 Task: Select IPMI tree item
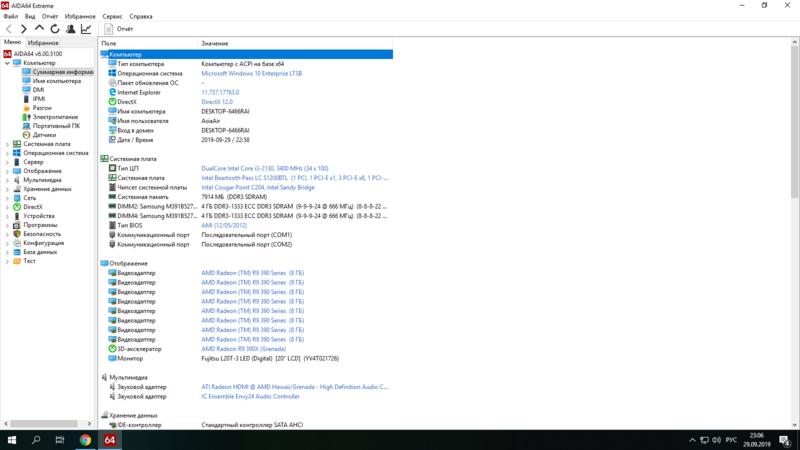point(39,98)
